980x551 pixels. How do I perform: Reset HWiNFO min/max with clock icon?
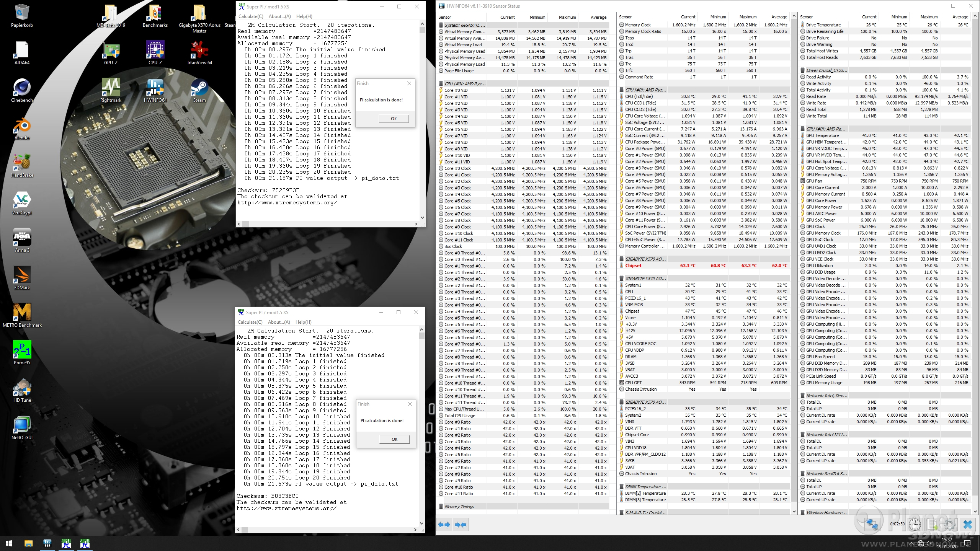915,524
